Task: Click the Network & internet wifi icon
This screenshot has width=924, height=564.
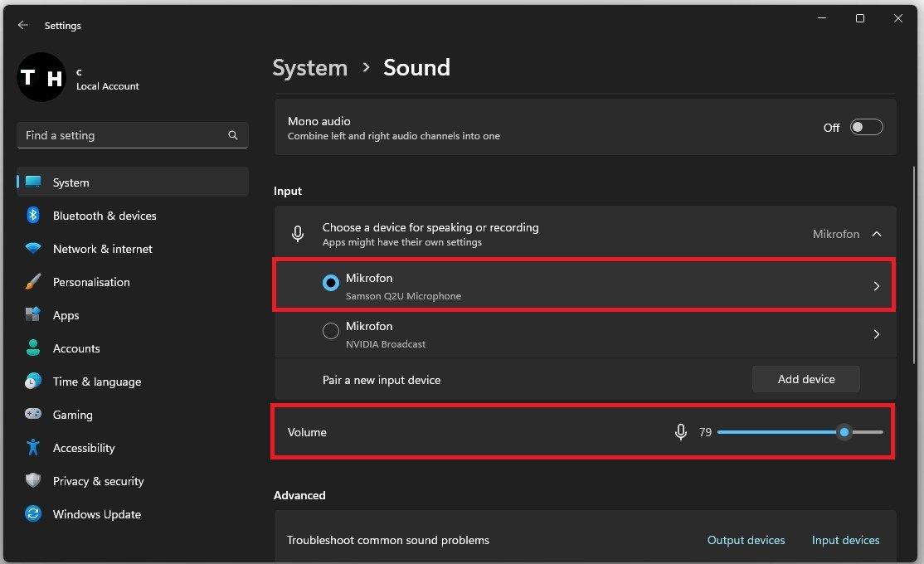Action: 33,249
